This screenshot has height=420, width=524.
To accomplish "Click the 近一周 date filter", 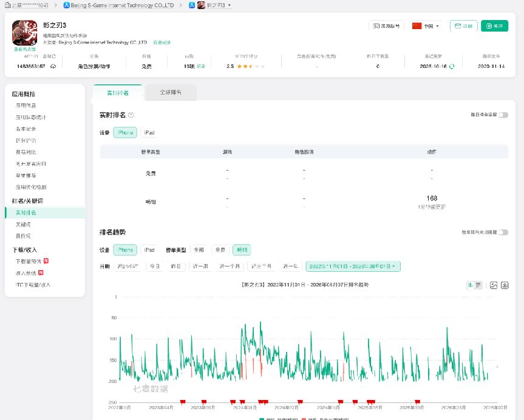I will [200, 266].
